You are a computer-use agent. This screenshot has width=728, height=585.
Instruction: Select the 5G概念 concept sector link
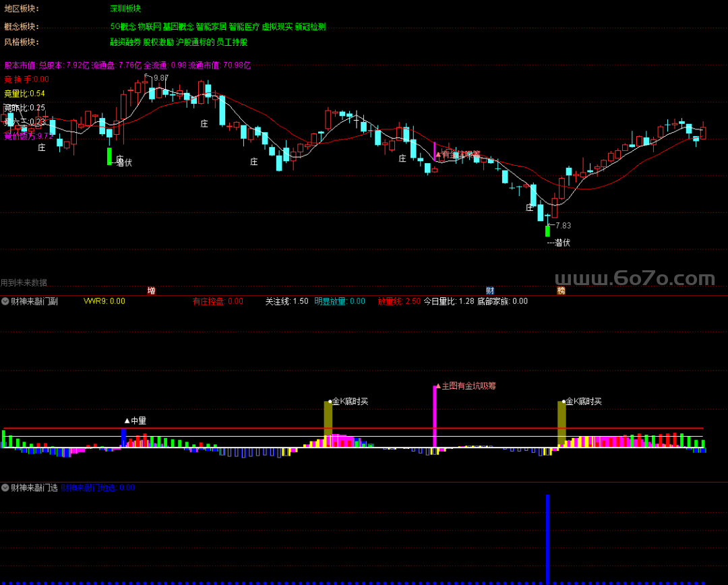click(123, 27)
